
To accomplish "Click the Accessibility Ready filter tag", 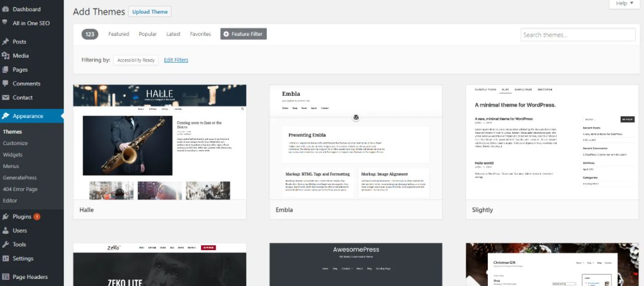I will tap(136, 60).
